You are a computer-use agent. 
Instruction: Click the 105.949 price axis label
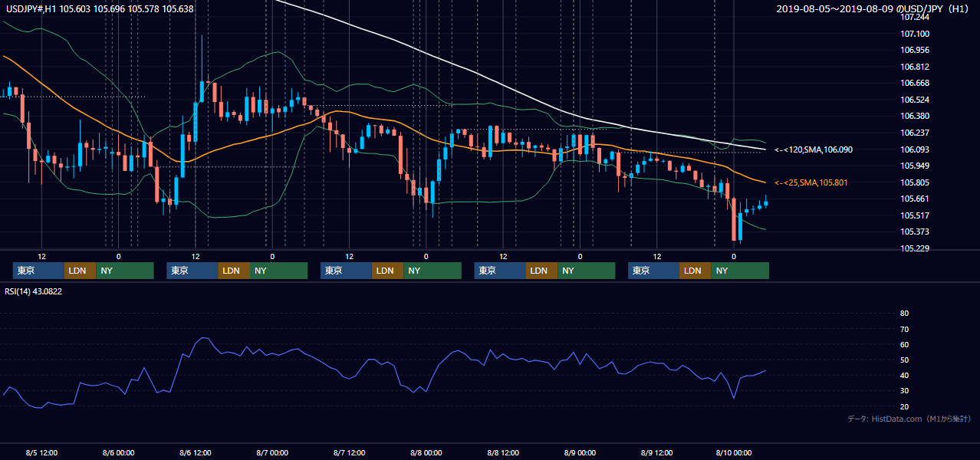click(x=915, y=166)
